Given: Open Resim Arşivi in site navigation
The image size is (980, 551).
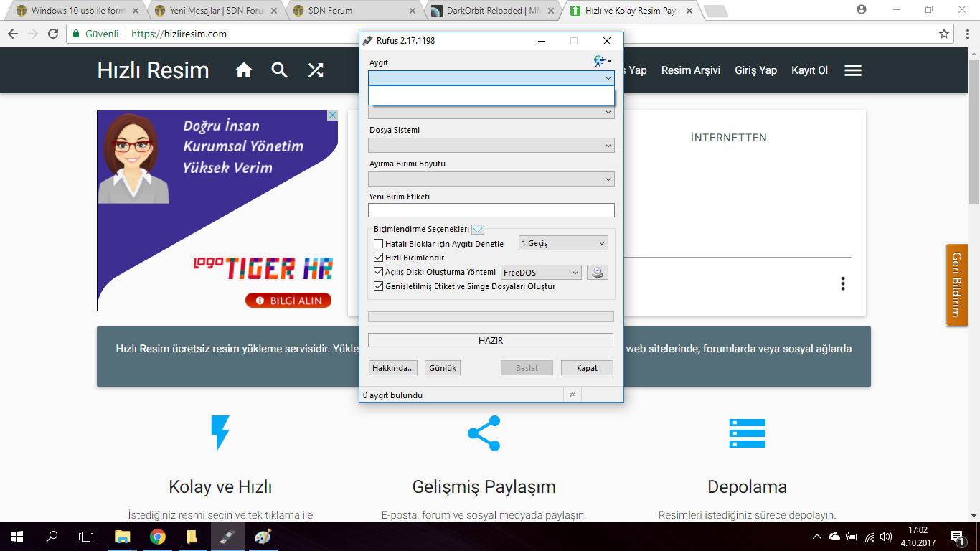Looking at the screenshot, I should coord(691,70).
